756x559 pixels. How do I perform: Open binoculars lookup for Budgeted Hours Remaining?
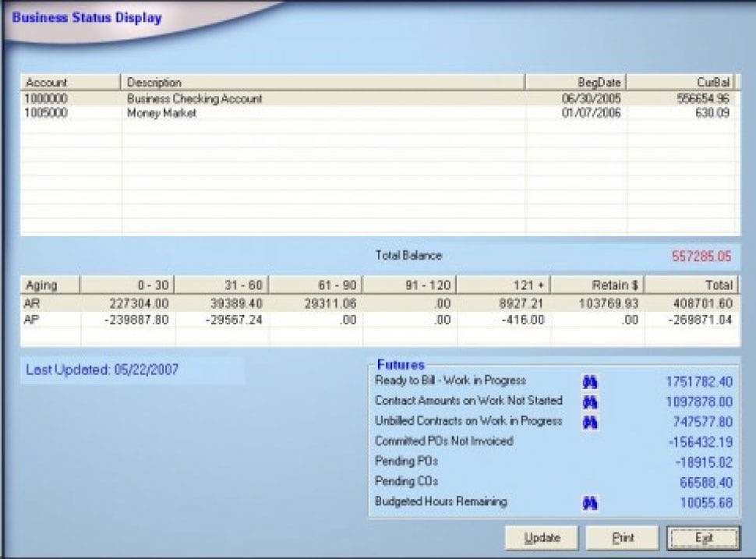[x=590, y=504]
